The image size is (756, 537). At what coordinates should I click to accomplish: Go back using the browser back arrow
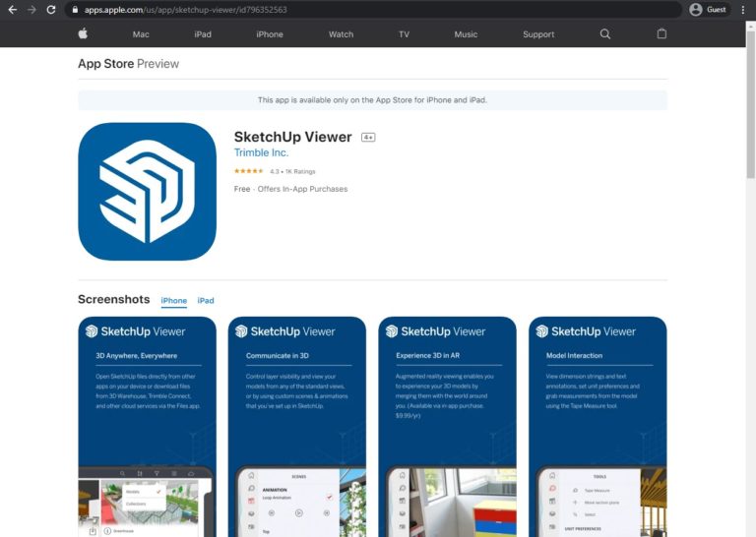click(x=13, y=10)
